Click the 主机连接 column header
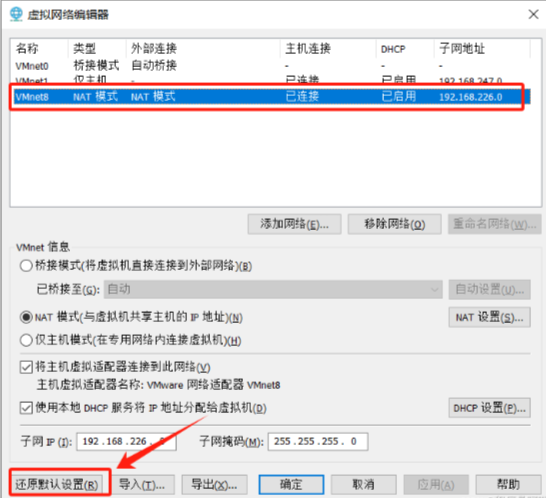The width and height of the screenshot is (546, 498). coord(308,48)
